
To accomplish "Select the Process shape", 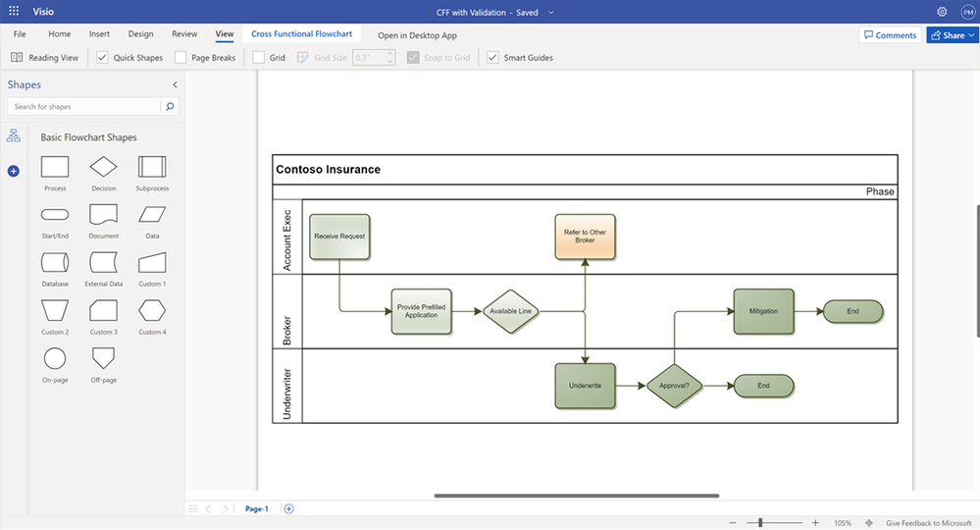I will coord(55,167).
